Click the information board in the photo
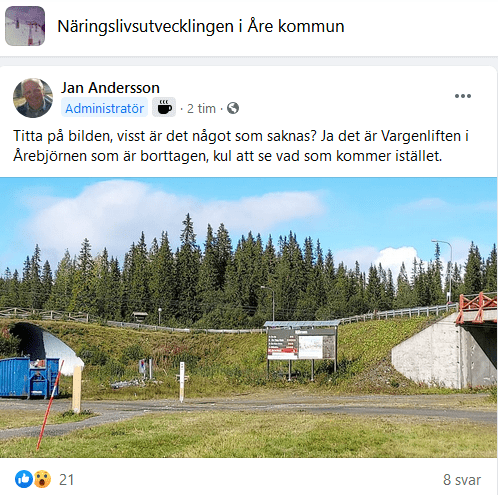Viewport: 498px width, 498px height. click(302, 343)
